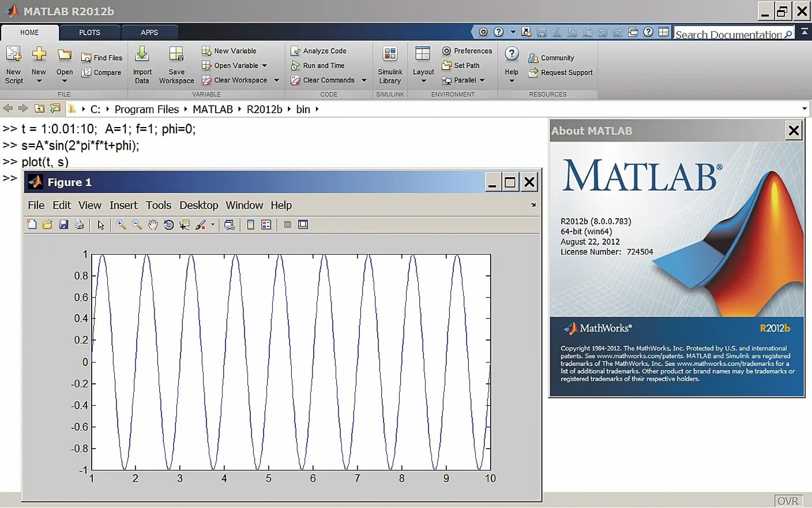Click Analyze Code

[318, 51]
